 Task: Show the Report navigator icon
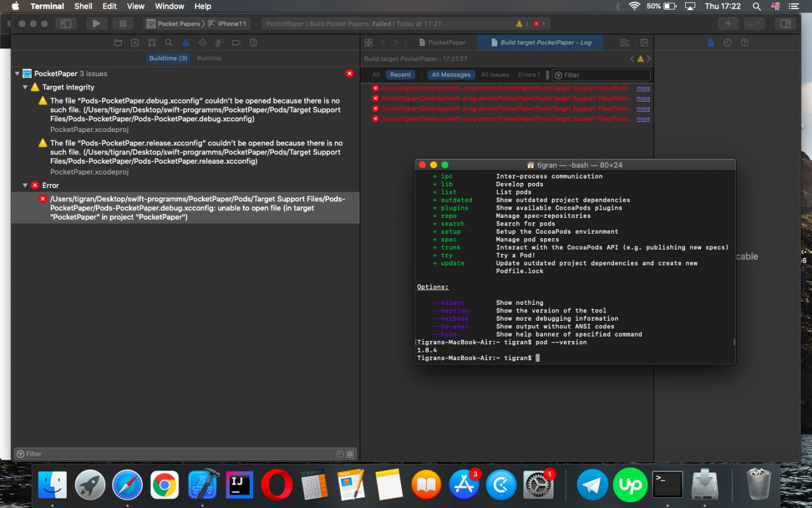pos(253,43)
